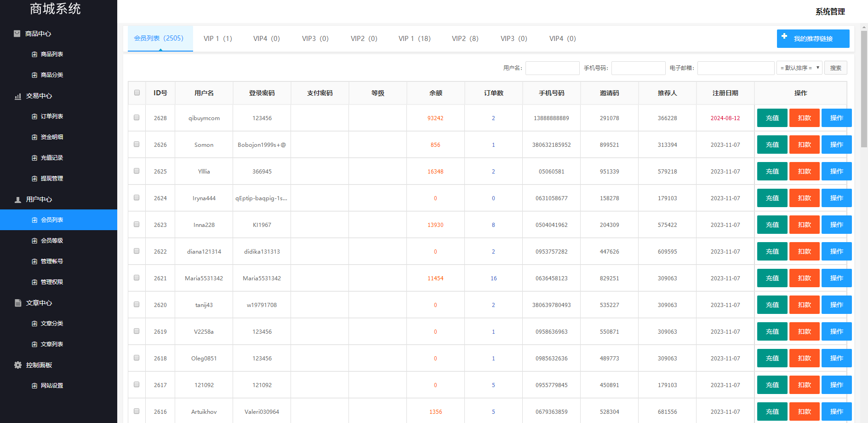Switch to the VIP 1 (18) tab

[x=414, y=39]
